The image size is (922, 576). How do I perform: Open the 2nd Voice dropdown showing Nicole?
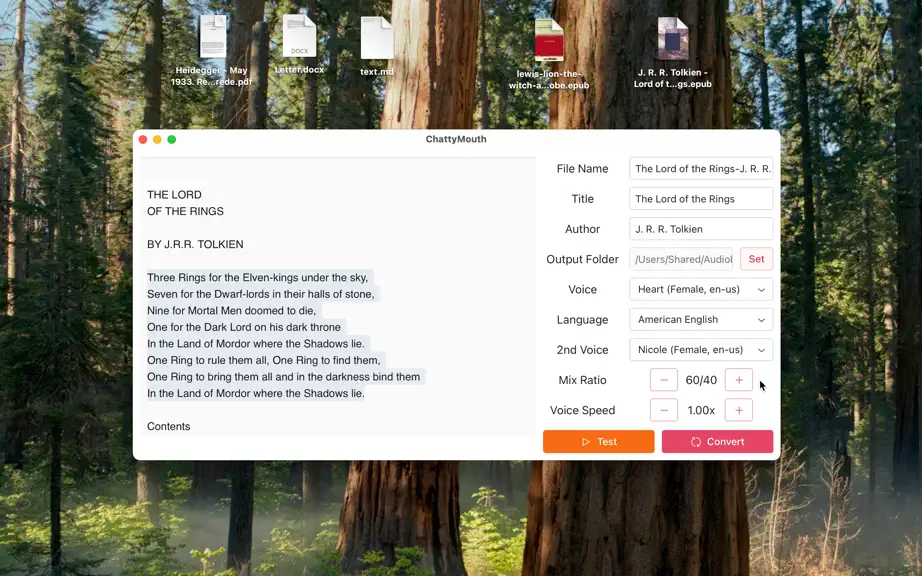(701, 350)
